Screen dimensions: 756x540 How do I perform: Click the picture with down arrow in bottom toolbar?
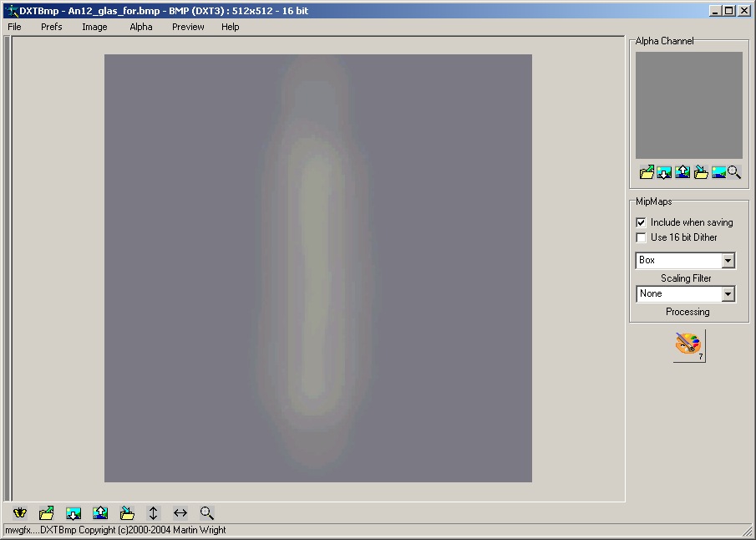tap(74, 513)
